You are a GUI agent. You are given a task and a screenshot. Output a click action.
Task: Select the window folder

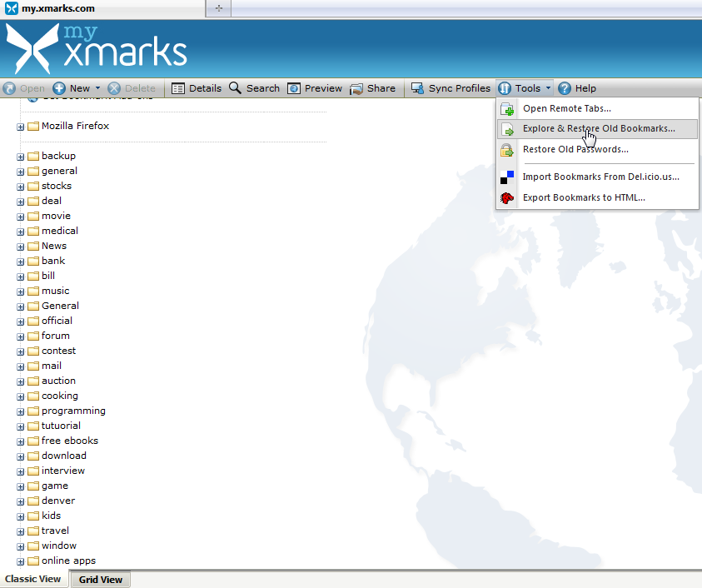pyautogui.click(x=59, y=546)
